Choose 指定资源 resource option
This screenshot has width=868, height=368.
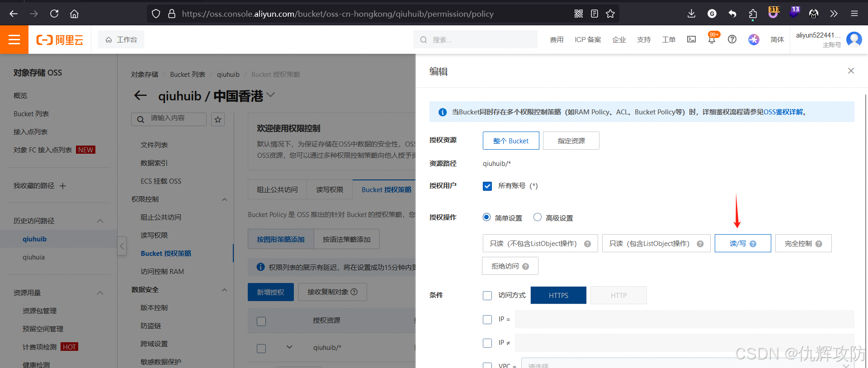571,141
